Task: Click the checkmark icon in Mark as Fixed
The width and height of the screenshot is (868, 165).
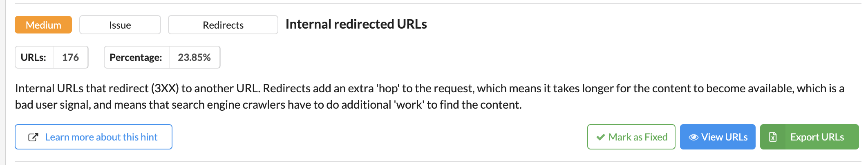Action: [600, 137]
